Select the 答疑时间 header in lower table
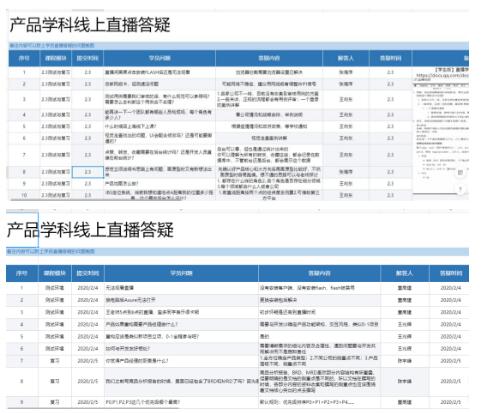This screenshot has height=413, width=497. point(451,273)
